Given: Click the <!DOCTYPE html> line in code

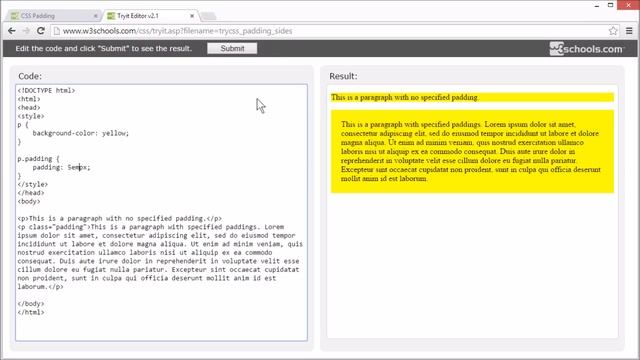Looking at the screenshot, I should 46,91.
